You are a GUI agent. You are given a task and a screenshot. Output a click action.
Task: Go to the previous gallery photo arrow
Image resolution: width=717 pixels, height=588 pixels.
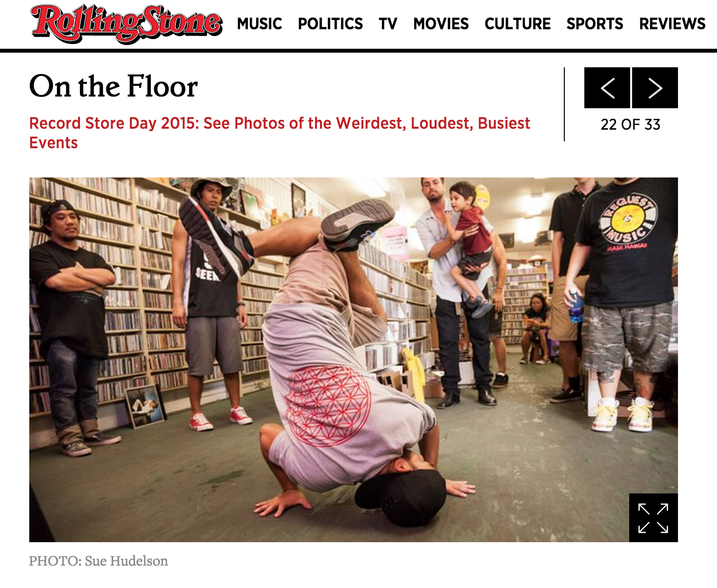point(607,88)
